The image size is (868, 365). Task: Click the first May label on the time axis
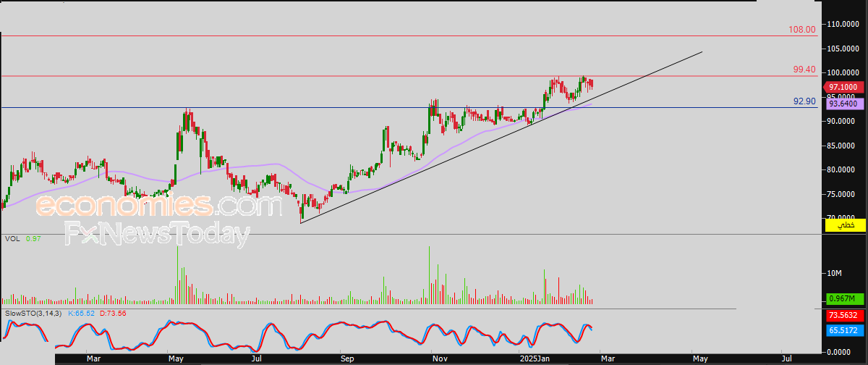tap(176, 358)
